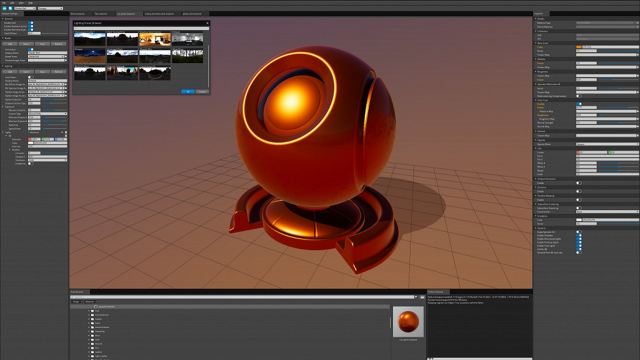Toggle the lowest switch in the right material panel

pos(578,253)
